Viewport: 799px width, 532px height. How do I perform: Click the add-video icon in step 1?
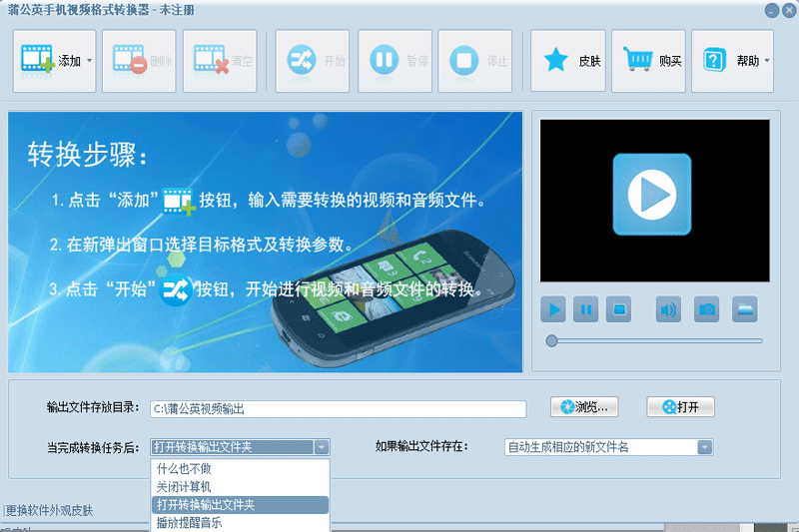tap(179, 201)
